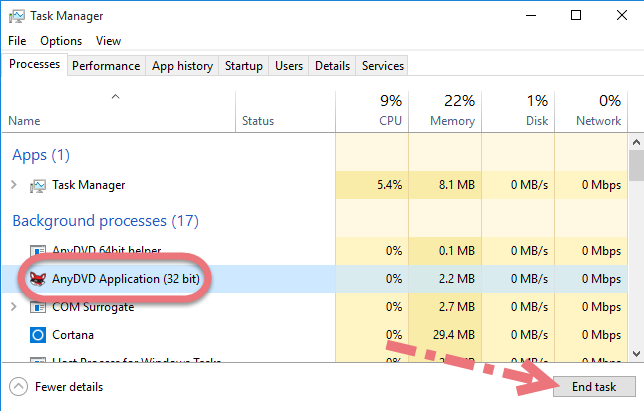Expand the COM Surrogate process group
This screenshot has width=644, height=411.
(14, 307)
